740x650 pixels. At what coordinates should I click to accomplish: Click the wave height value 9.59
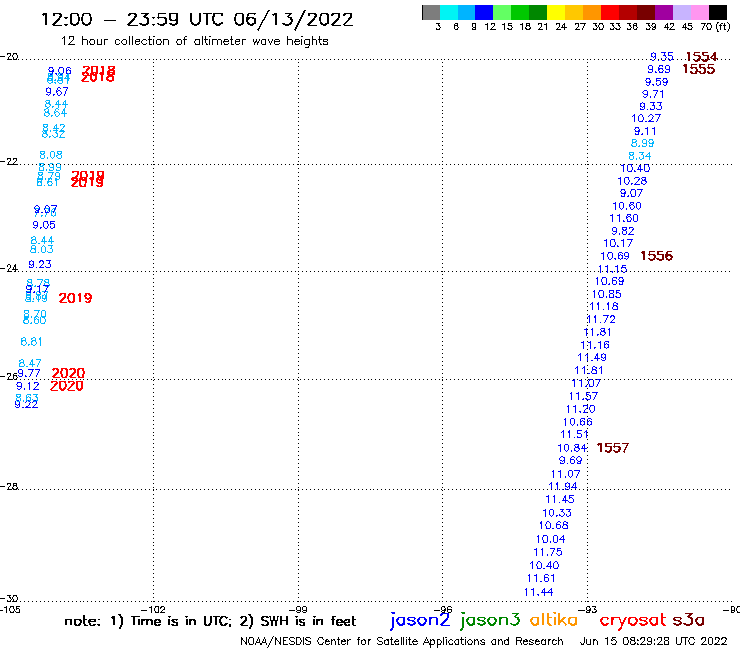tap(656, 82)
